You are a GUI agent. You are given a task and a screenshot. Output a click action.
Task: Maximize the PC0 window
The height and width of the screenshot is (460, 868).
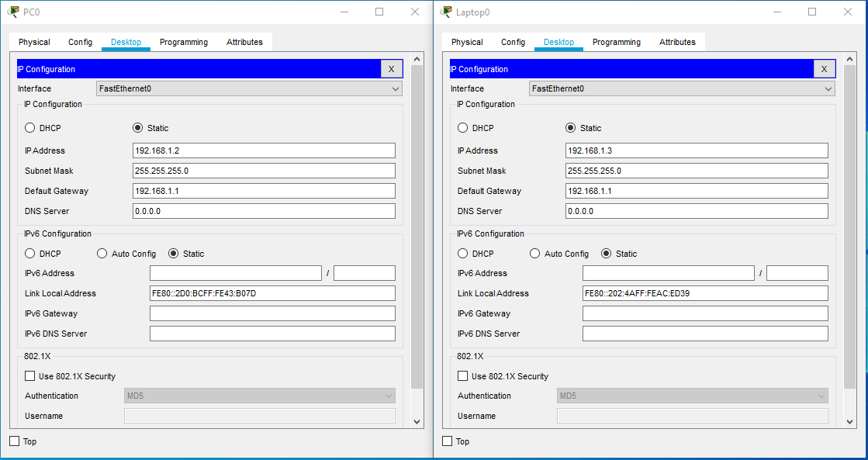tap(379, 12)
